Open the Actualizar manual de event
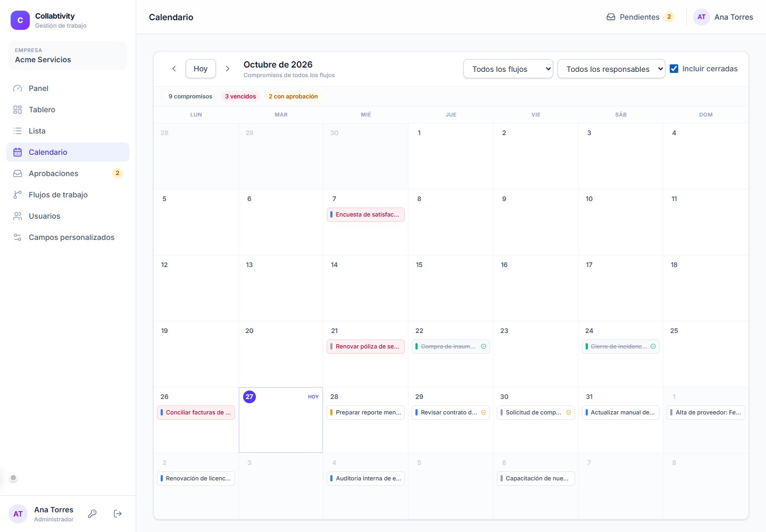Image resolution: width=766 pixels, height=532 pixels. (621, 412)
